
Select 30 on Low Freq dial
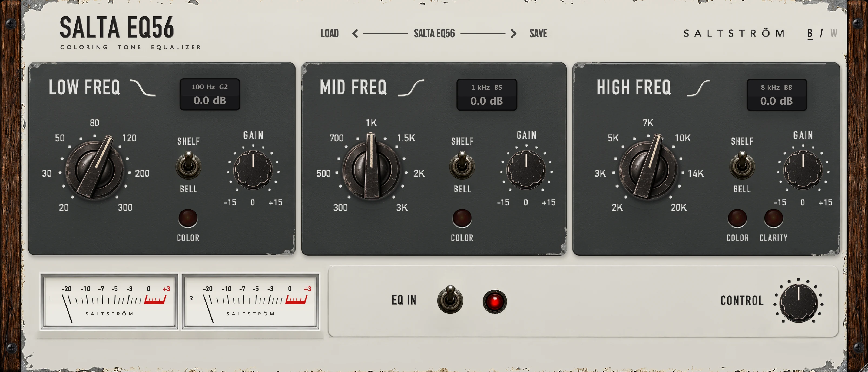[47, 174]
